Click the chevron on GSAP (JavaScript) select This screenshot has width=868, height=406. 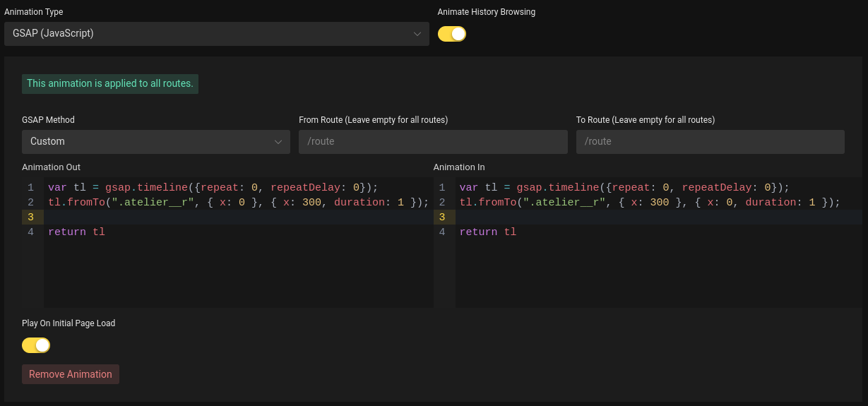coord(417,34)
